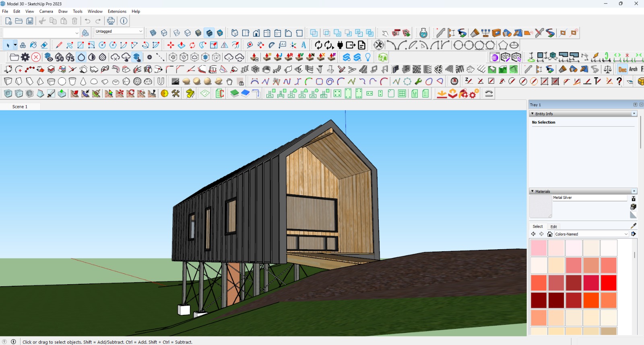This screenshot has height=345, width=644.
Task: Pick the pure red color swatch
Action: point(609,283)
